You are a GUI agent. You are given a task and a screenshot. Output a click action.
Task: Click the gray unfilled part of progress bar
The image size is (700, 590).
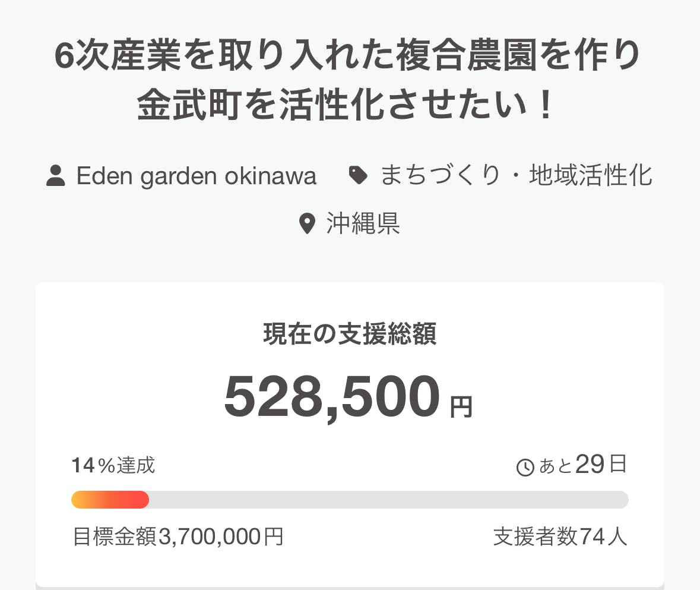point(386,500)
